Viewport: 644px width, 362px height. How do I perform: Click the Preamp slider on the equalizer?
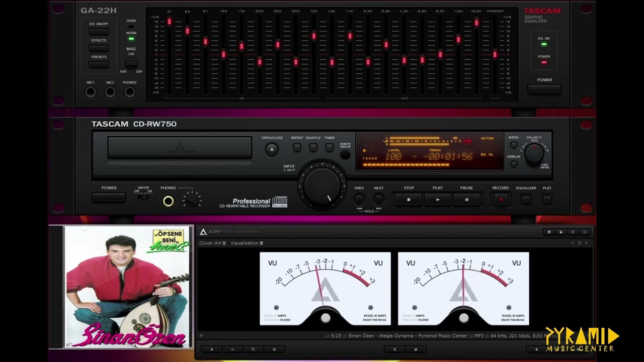point(495,54)
